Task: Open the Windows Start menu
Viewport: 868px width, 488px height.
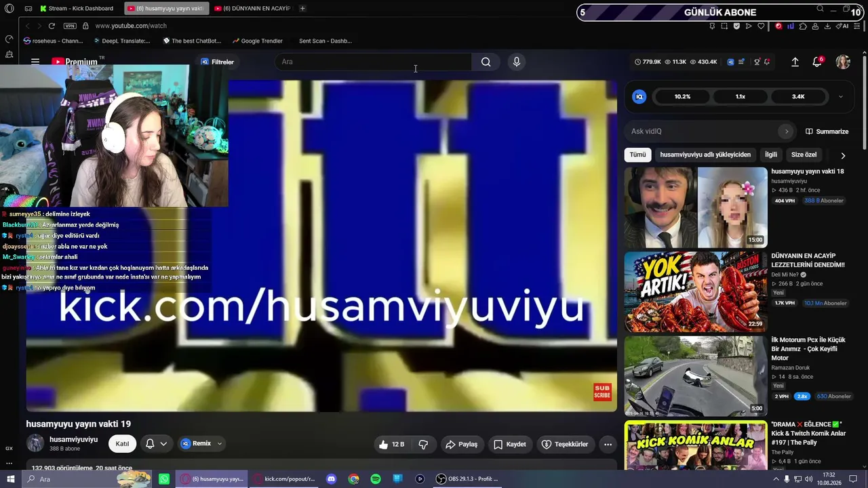Action: click(10, 479)
